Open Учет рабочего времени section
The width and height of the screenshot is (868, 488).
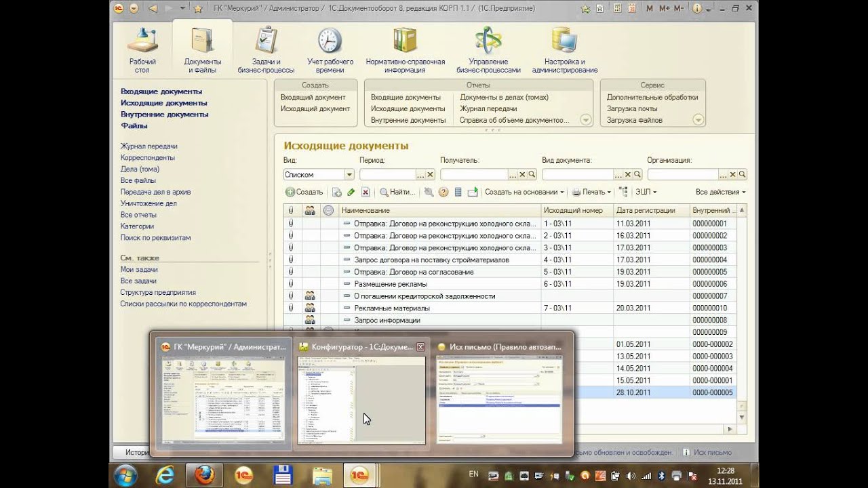(330, 50)
